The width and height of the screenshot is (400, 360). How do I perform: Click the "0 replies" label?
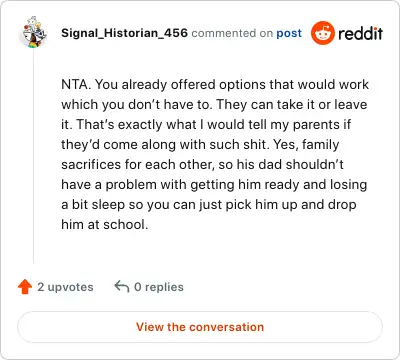(x=159, y=287)
